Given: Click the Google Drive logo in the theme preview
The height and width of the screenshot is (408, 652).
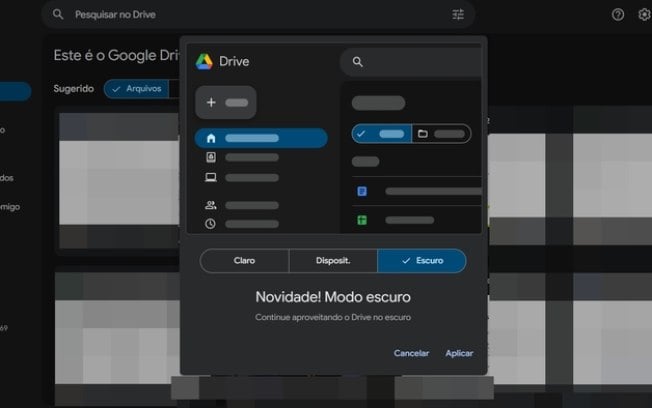Looking at the screenshot, I should point(204,62).
